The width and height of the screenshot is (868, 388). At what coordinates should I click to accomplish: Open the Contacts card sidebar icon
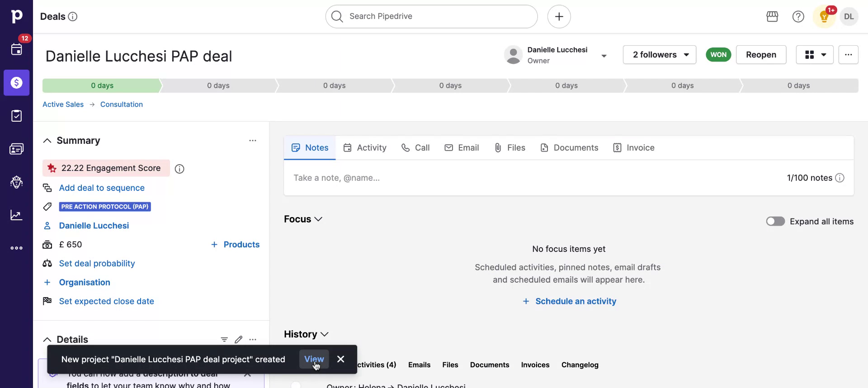16,149
